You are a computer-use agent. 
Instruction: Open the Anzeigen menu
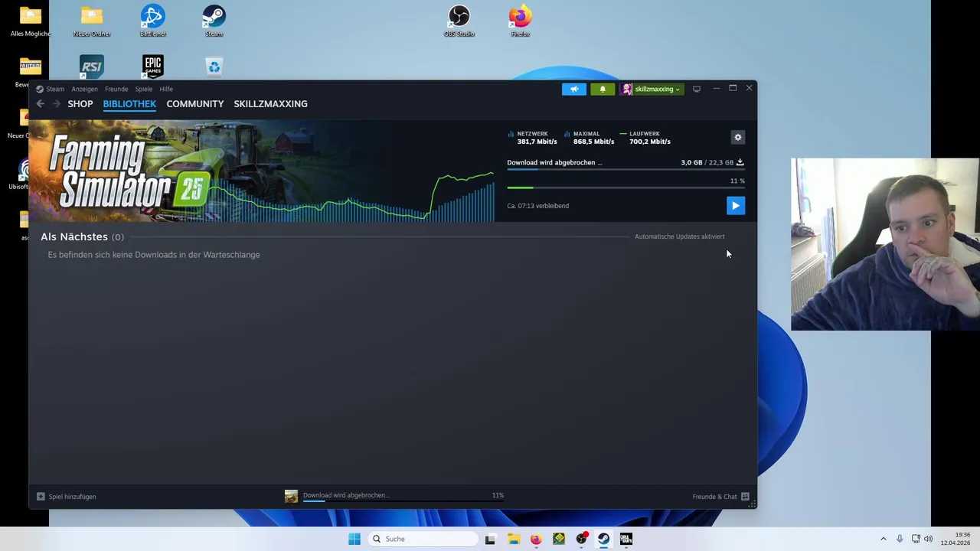click(84, 89)
